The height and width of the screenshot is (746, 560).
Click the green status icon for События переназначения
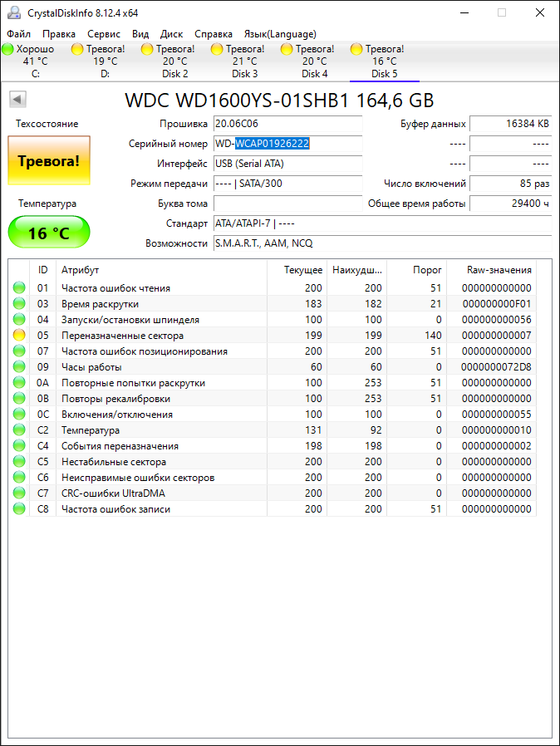coord(19,446)
